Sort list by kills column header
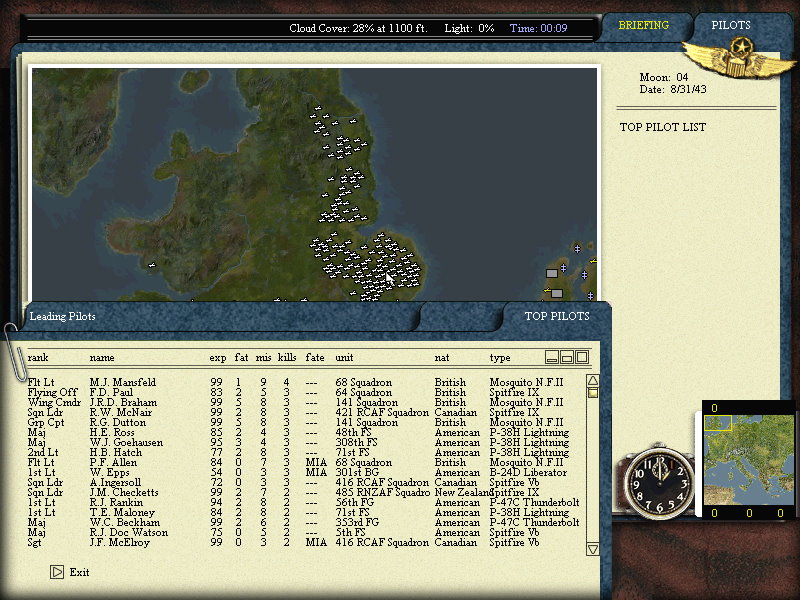 pos(287,357)
